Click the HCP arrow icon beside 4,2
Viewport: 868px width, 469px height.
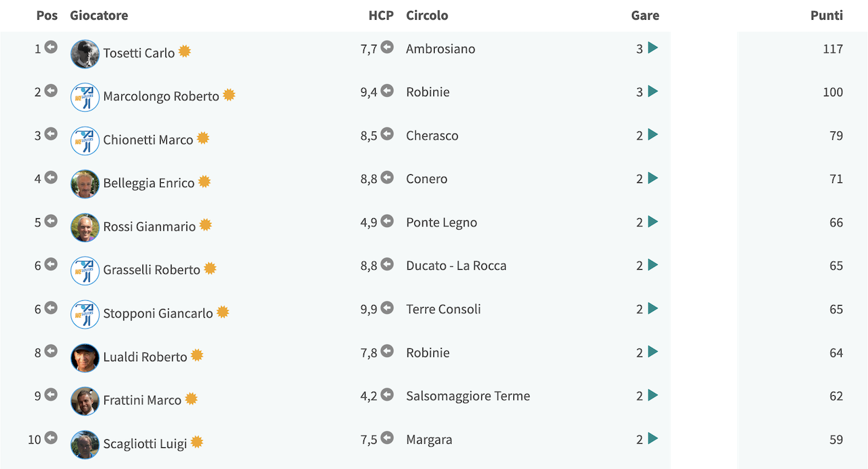coord(387,394)
